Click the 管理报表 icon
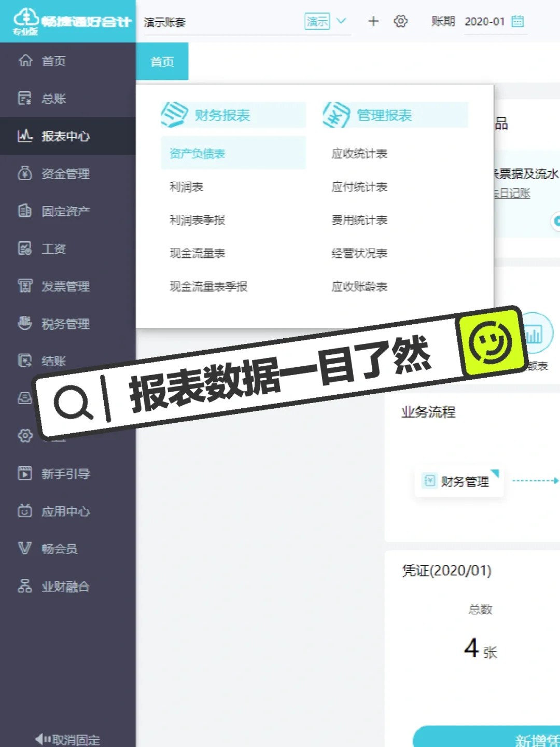Screen dimensions: 560x747 click(x=335, y=114)
